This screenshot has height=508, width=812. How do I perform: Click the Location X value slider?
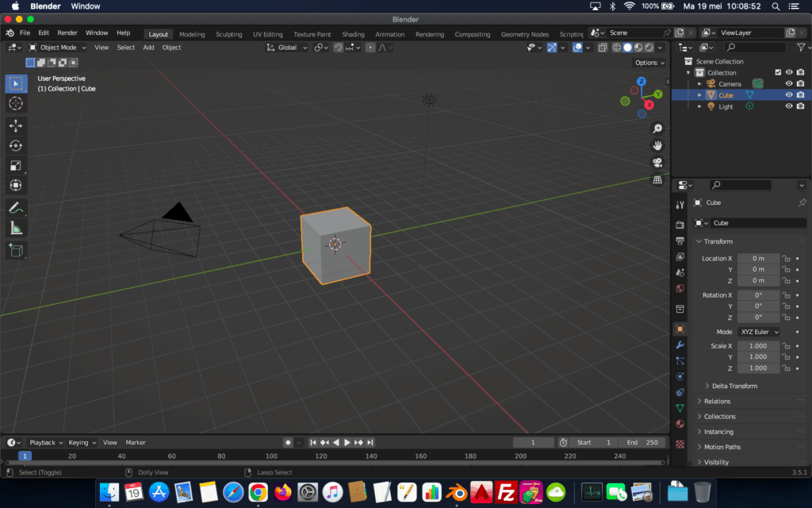[758, 258]
